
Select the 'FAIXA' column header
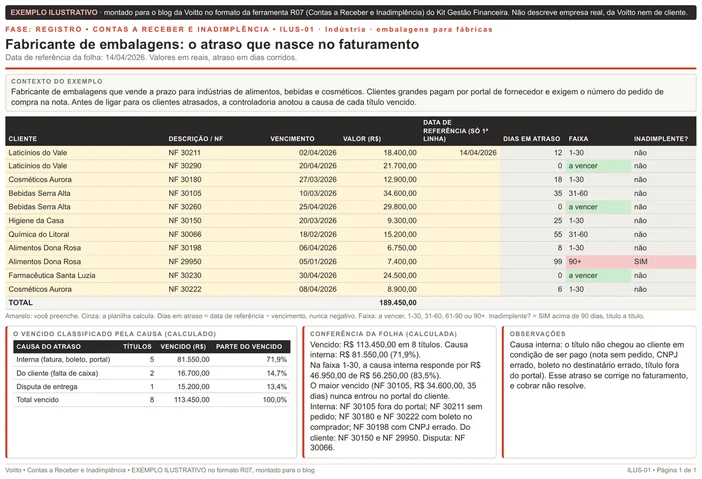tap(578, 139)
